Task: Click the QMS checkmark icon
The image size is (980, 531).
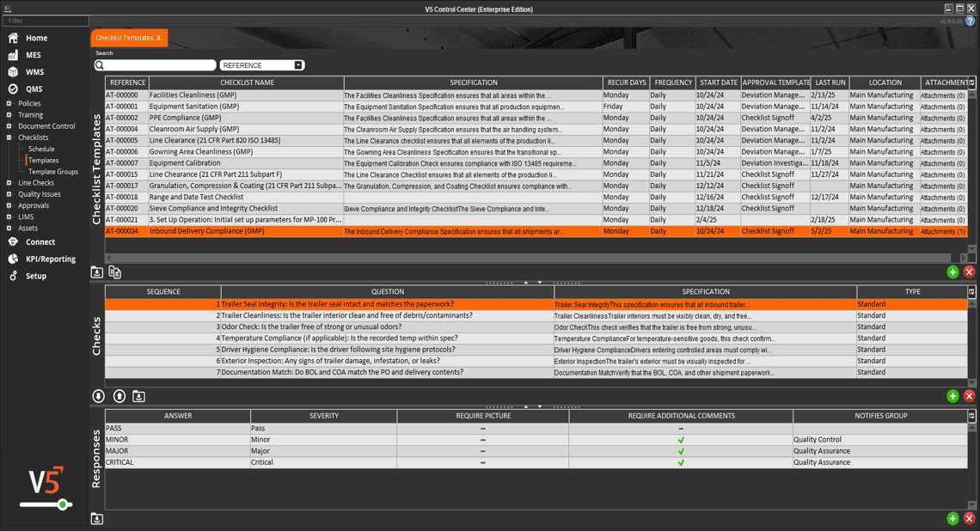Action: (13, 88)
